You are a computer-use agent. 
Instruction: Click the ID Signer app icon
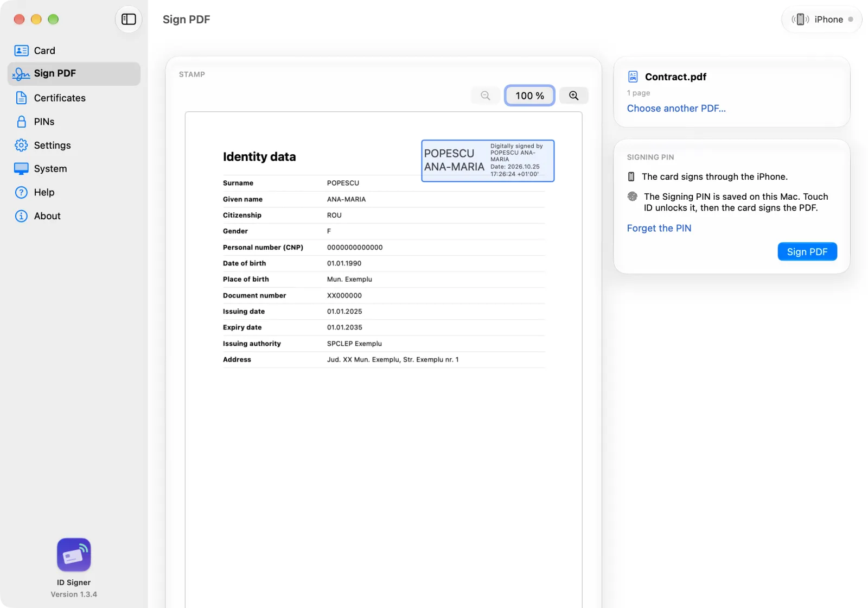point(74,555)
